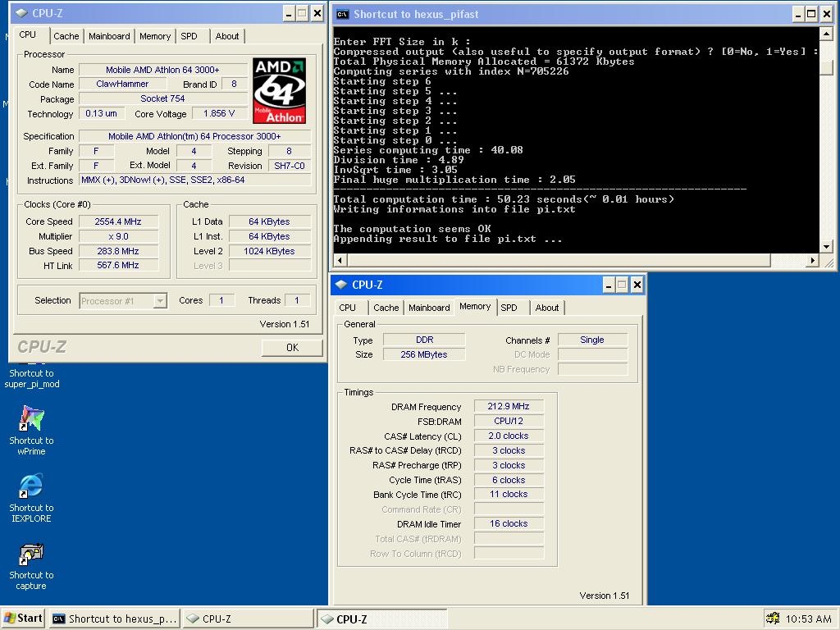Image resolution: width=840 pixels, height=630 pixels.
Task: Click the Multiplier x 9.0 field
Action: [118, 236]
